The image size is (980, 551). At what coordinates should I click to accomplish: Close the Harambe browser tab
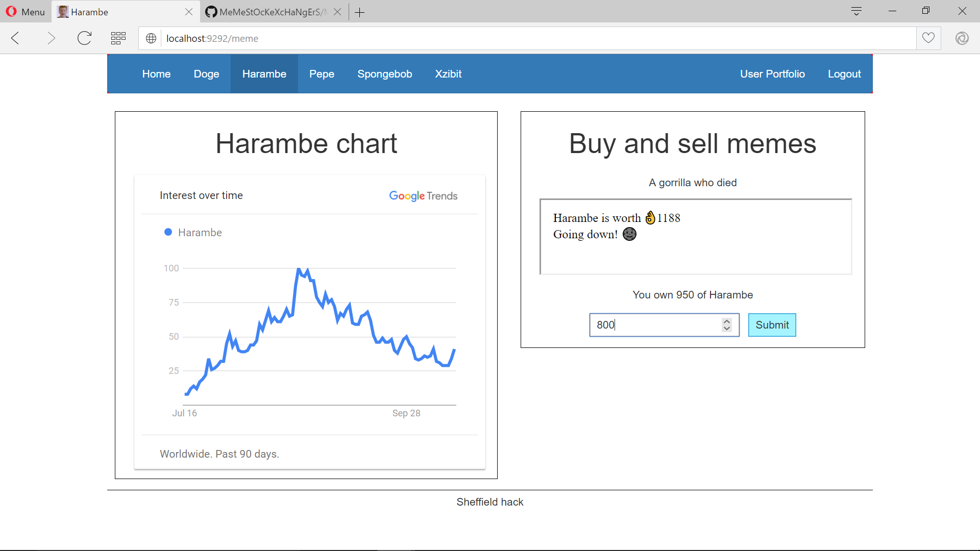tap(189, 12)
